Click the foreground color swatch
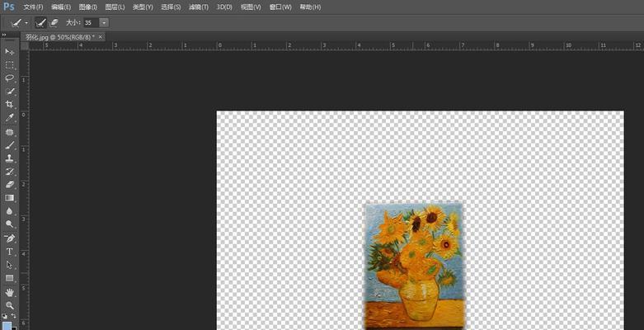The height and width of the screenshot is (330, 644). (7, 327)
